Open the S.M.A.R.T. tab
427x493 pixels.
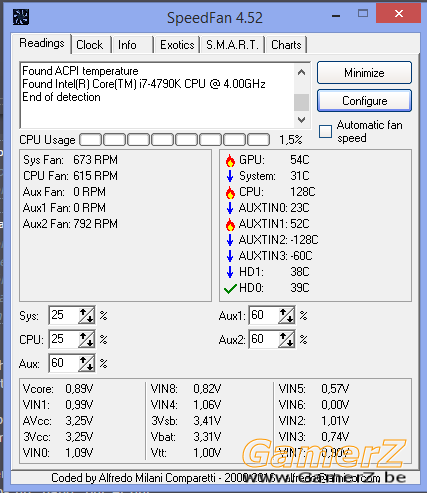232,45
